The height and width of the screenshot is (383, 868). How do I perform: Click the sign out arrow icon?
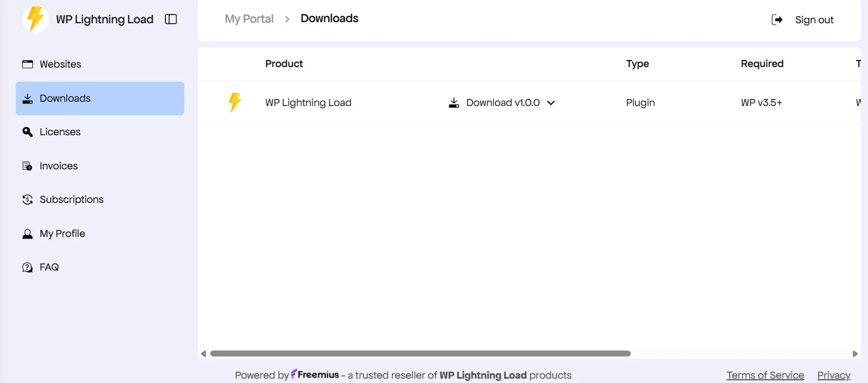pos(777,20)
